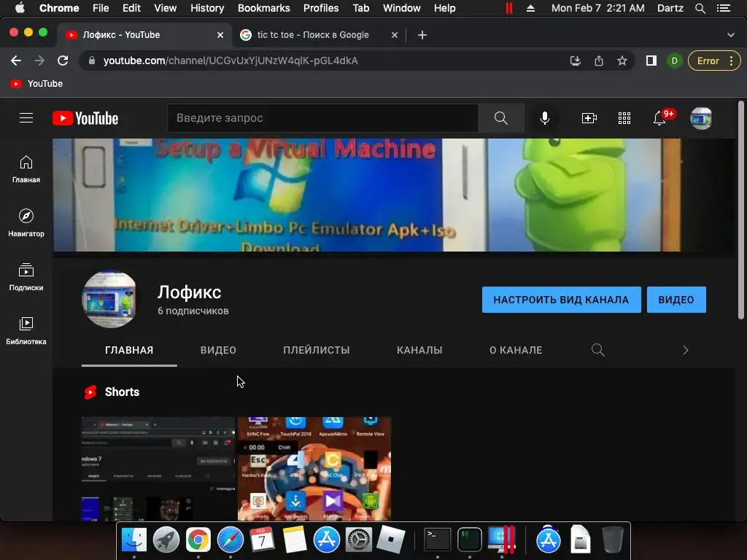Open the Bookmarks menu in menu bar
Image resolution: width=747 pixels, height=560 pixels.
coord(264,8)
